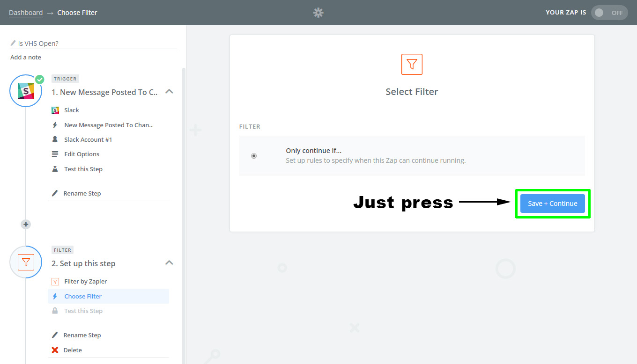
Task: Select the 'Only continue if...' radio button
Action: (254, 156)
